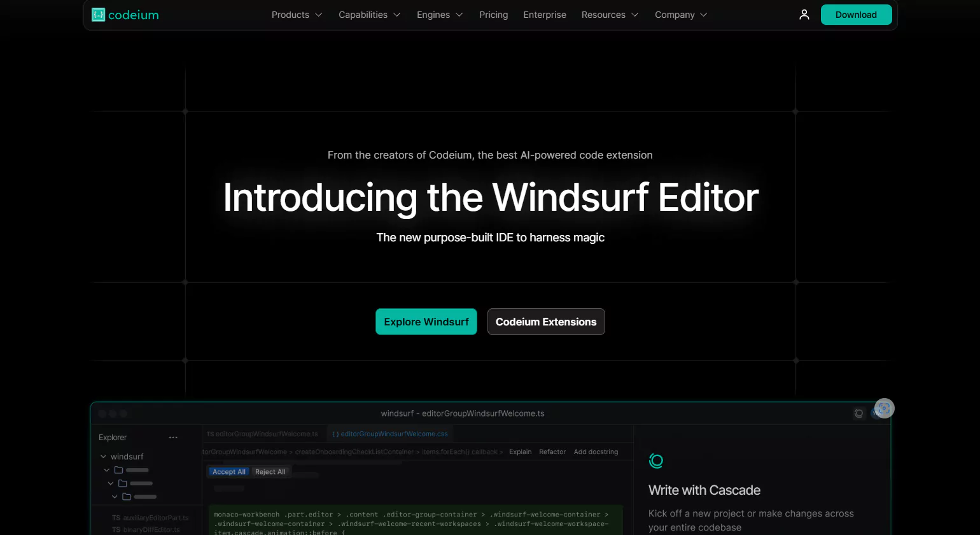Expand the Company dropdown menu
Image resolution: width=980 pixels, height=535 pixels.
(x=680, y=15)
